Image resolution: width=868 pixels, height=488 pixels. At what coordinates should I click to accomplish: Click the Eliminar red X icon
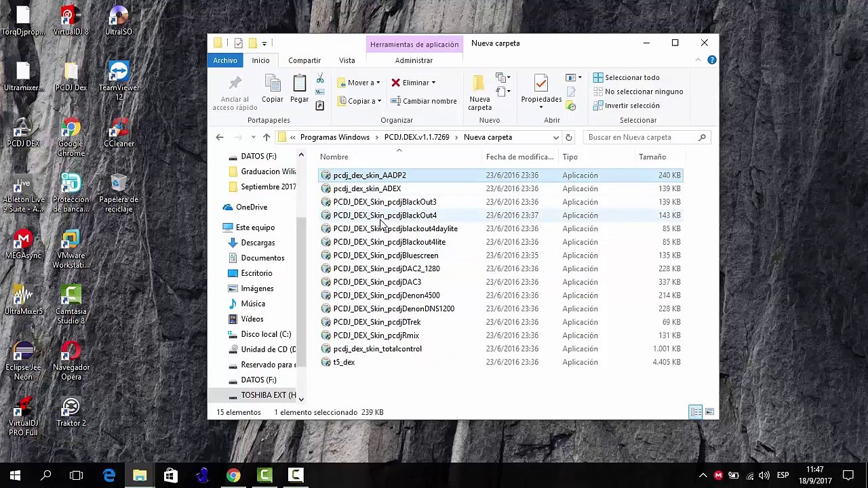[x=395, y=83]
